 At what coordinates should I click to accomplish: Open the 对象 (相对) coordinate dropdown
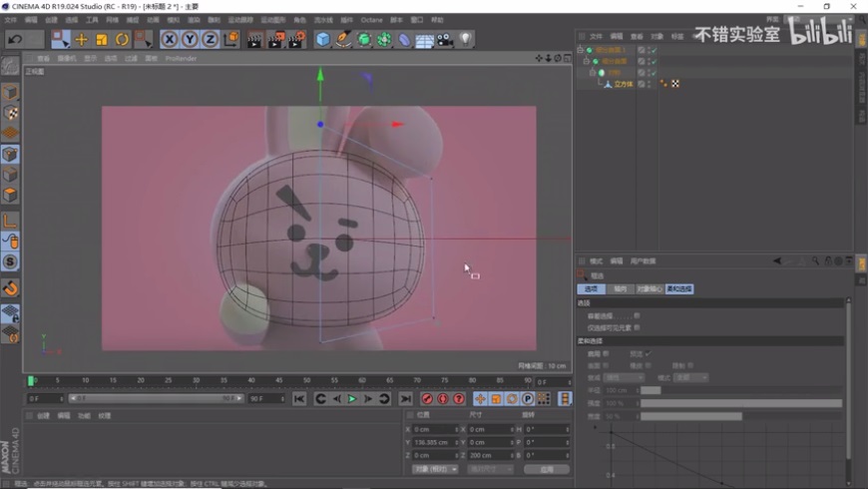pyautogui.click(x=435, y=469)
